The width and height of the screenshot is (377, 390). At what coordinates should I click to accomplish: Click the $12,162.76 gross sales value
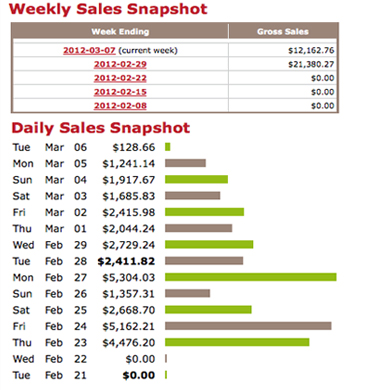pyautogui.click(x=311, y=50)
